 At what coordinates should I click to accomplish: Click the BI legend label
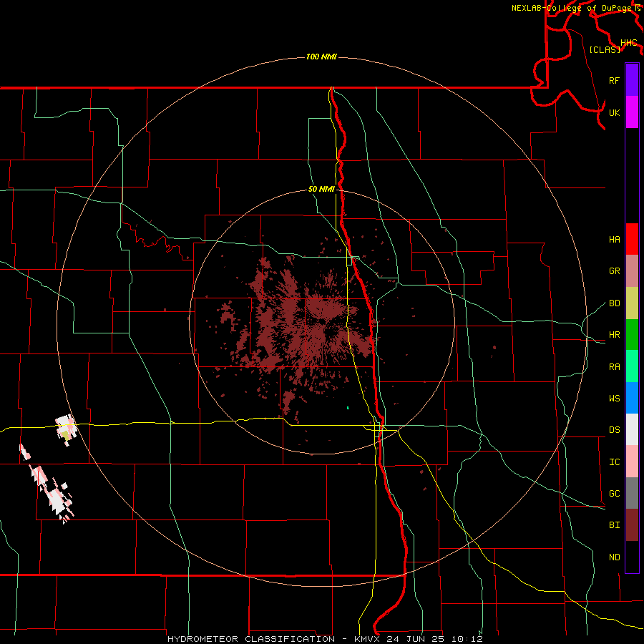pos(614,525)
